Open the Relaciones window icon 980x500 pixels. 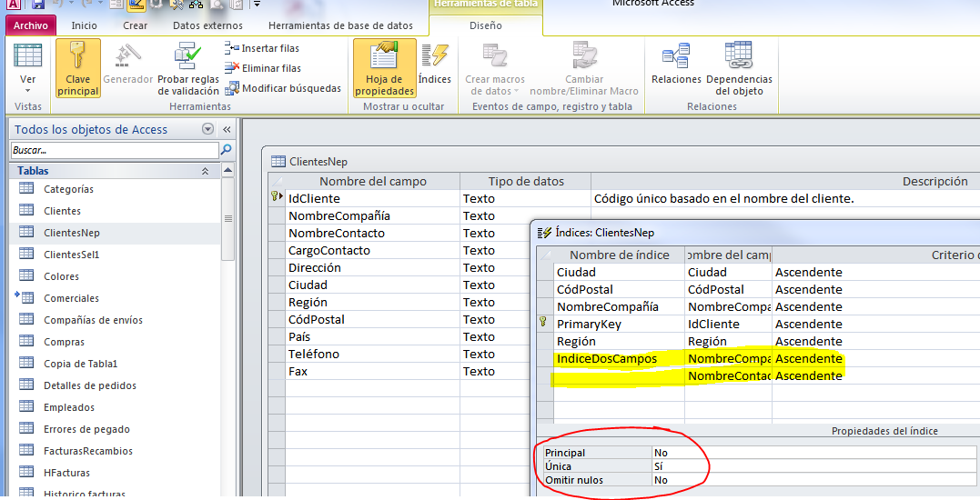(x=675, y=55)
